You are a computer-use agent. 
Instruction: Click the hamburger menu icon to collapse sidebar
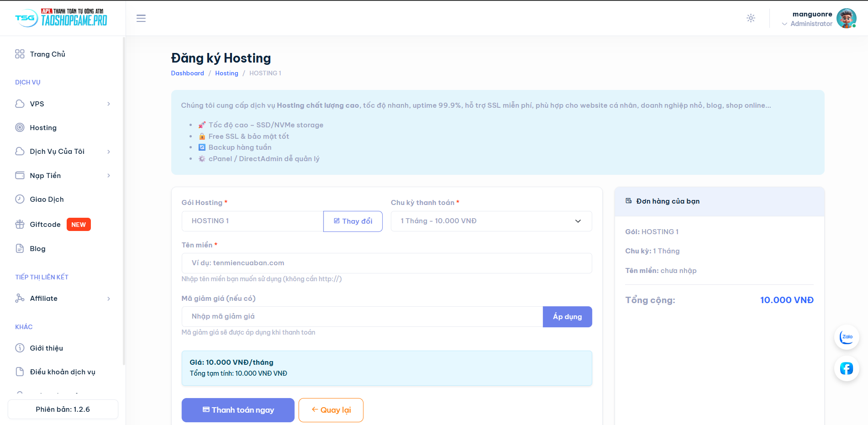pyautogui.click(x=141, y=18)
